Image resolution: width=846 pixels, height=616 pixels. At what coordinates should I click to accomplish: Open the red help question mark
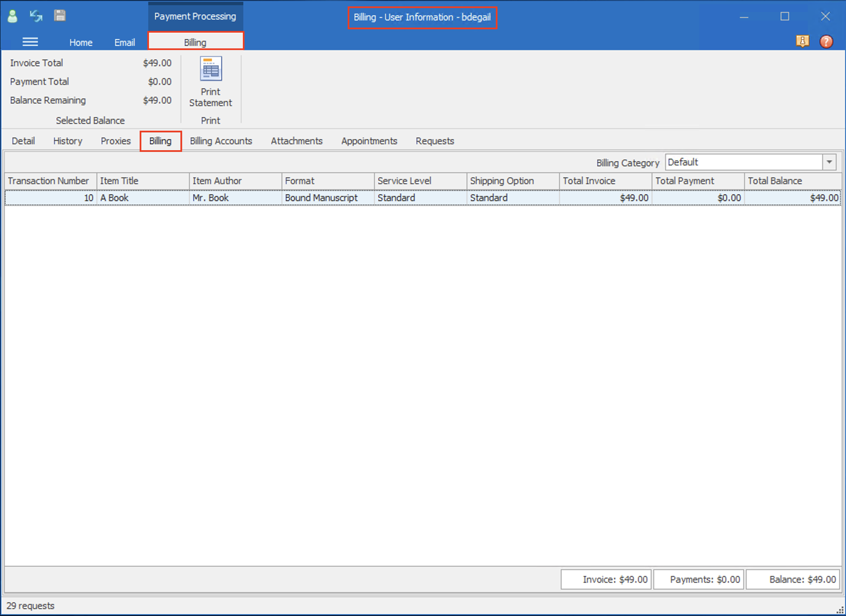click(x=826, y=42)
